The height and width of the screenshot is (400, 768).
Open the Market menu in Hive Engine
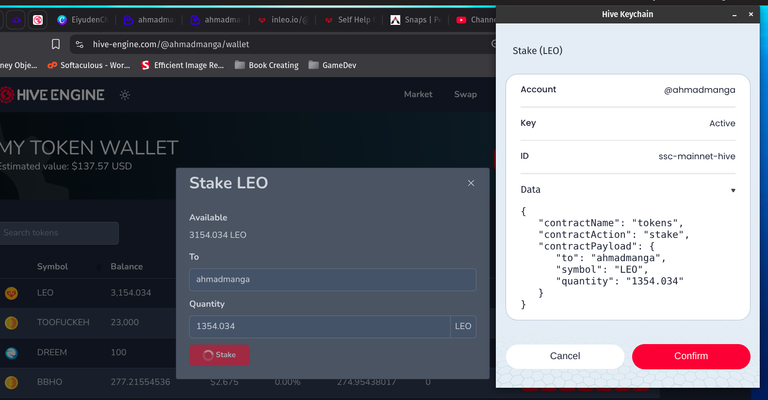point(418,94)
